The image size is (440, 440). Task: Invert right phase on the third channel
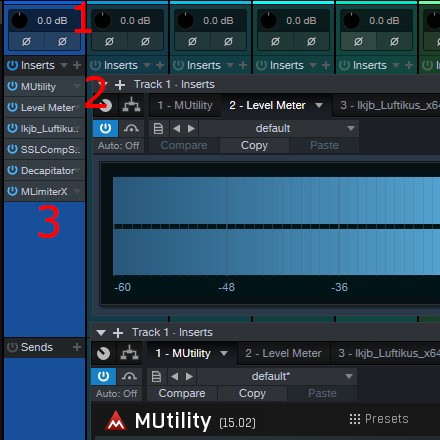coord(228,41)
